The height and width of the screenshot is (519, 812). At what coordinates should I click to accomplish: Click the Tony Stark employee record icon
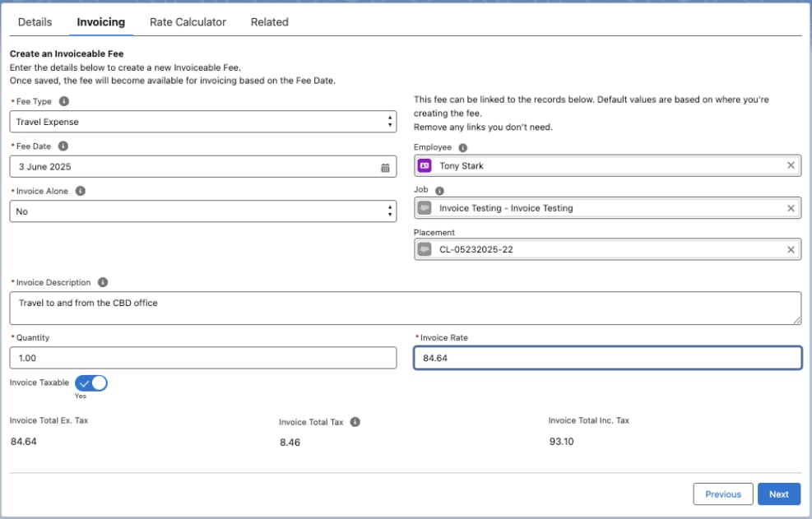pos(425,166)
